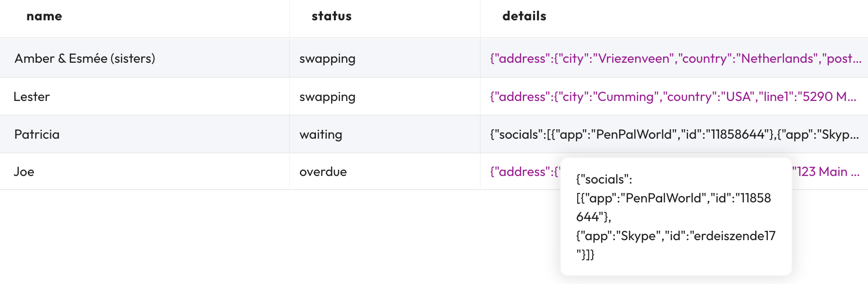Click Patricia's waiting status cell
Viewport: 868px width, 284px height.
click(321, 134)
